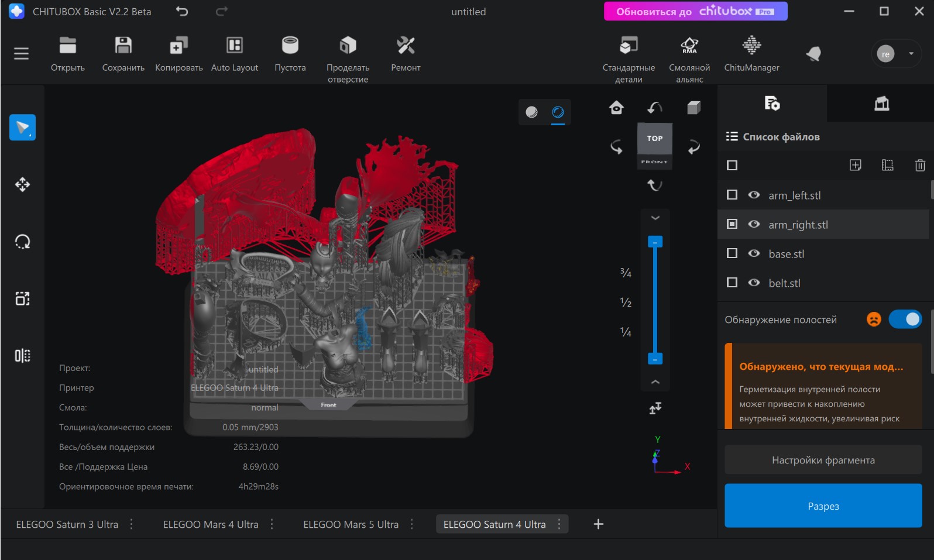Open the Ремонт repair tool

406,46
